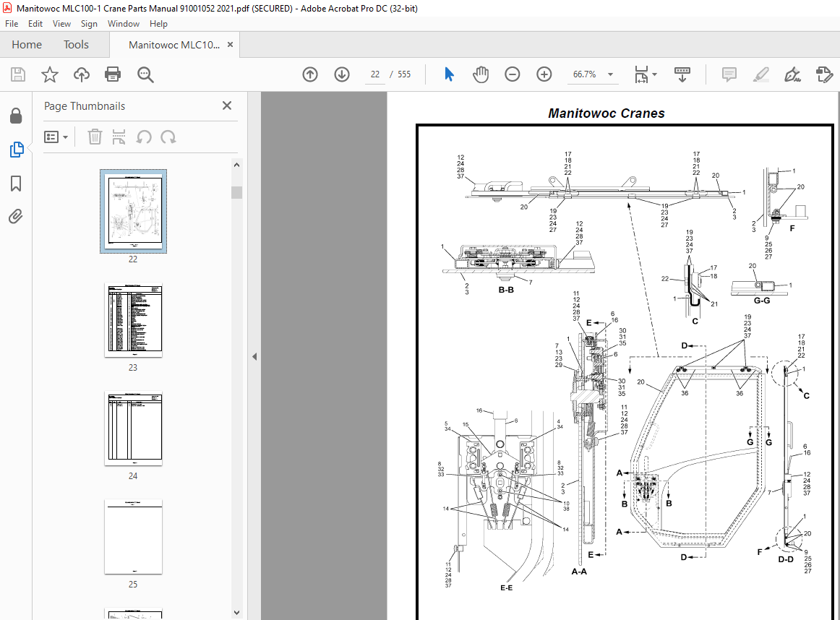Click the B-B section label in the diagram
840x620 pixels.
click(x=506, y=290)
